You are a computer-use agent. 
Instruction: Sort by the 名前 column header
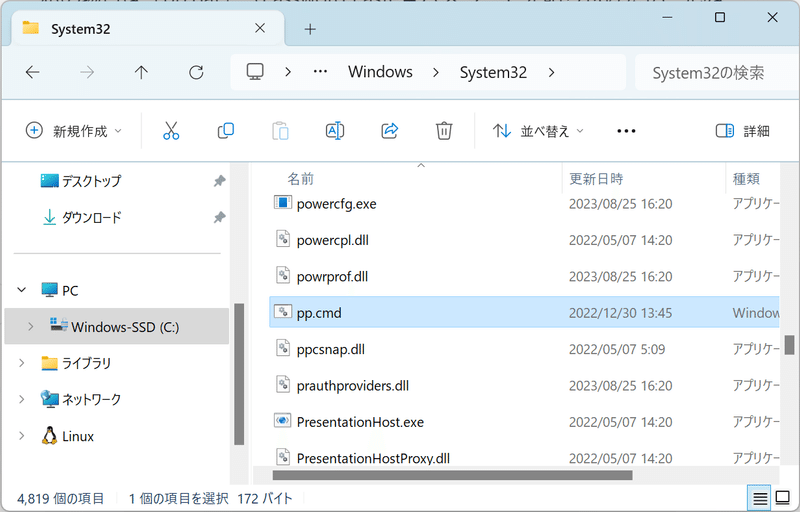point(301,178)
